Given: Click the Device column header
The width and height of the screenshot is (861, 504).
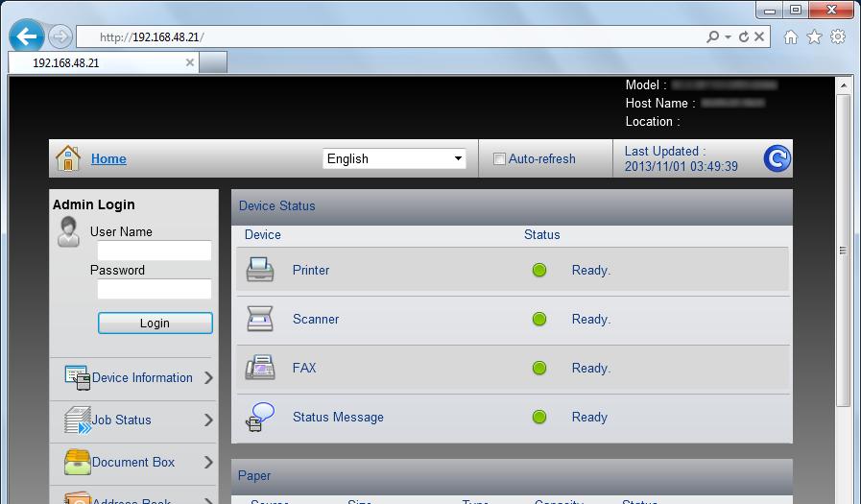Looking at the screenshot, I should tap(262, 235).
